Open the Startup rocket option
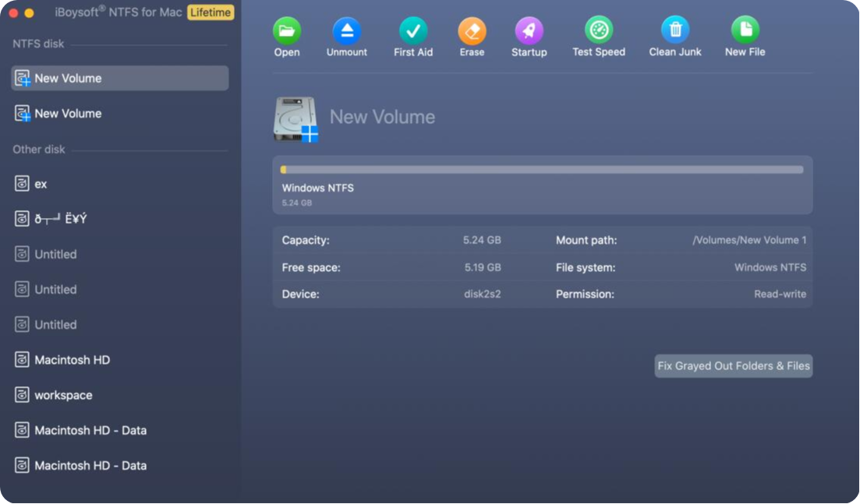Screen dimensions: 860x504 point(529,37)
